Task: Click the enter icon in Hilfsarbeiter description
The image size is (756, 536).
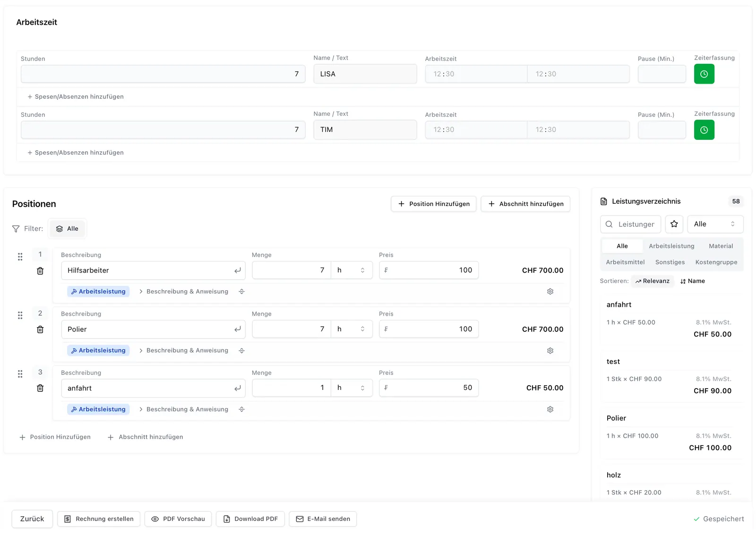Action: (x=238, y=270)
